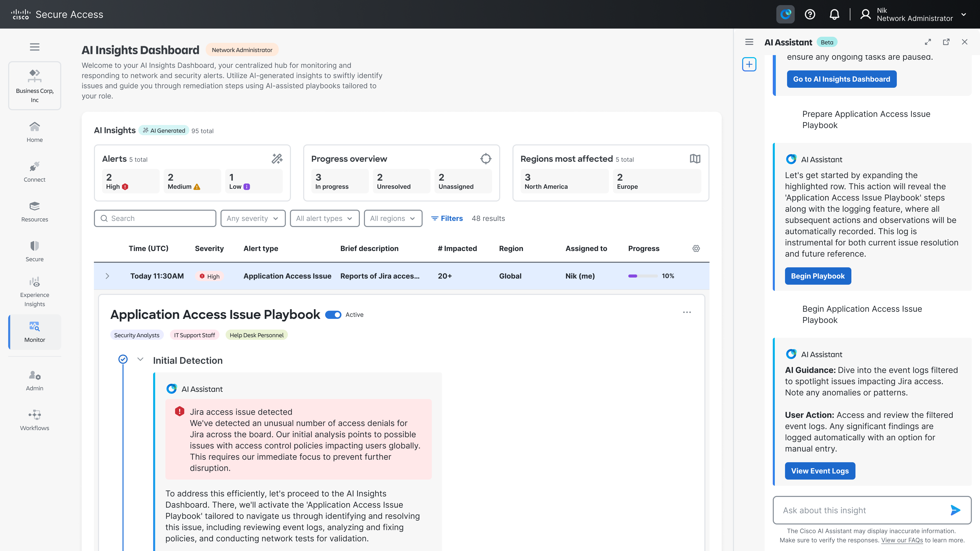The width and height of the screenshot is (980, 551).
Task: Click the Help Desk Personnel tag
Action: coord(256,335)
